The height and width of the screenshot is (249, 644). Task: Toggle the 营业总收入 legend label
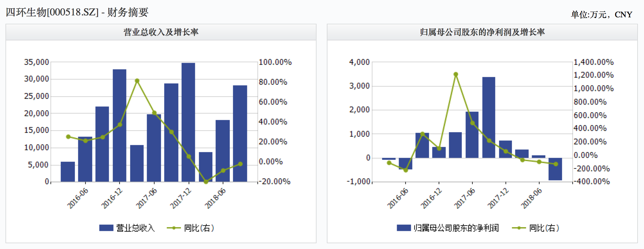(x=135, y=228)
